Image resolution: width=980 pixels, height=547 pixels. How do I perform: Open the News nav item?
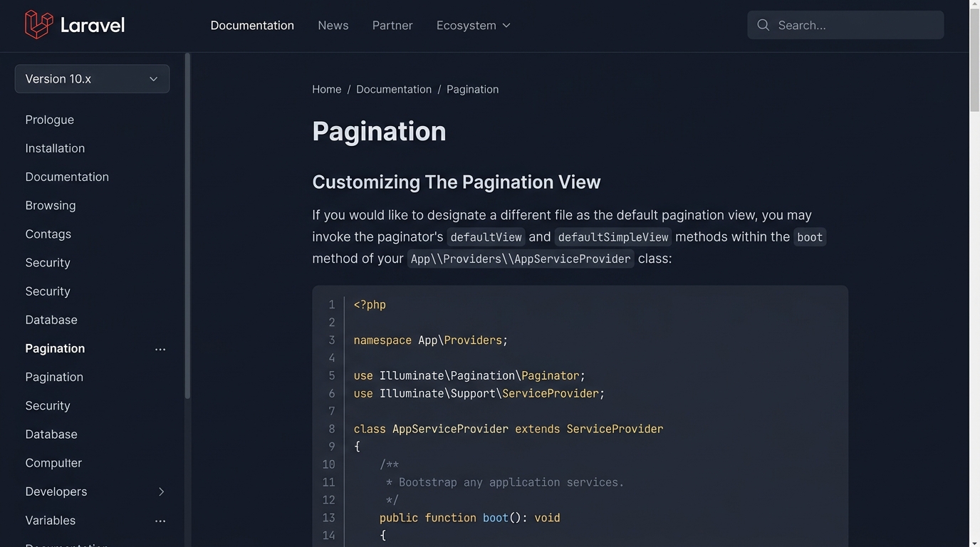333,26
